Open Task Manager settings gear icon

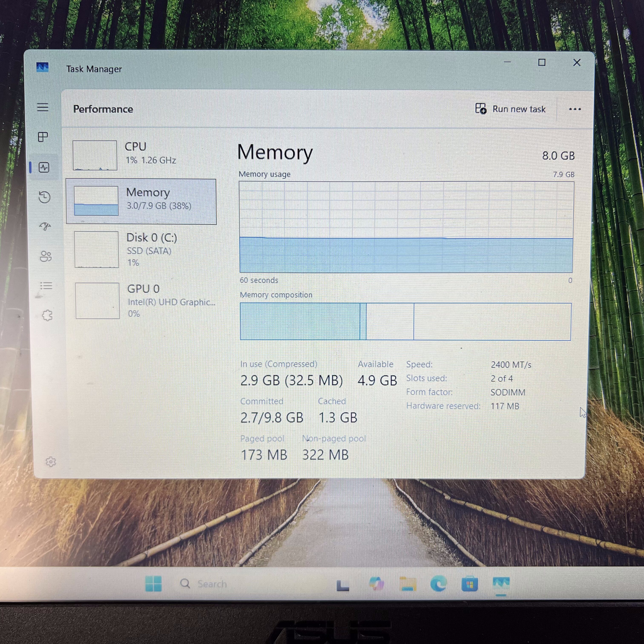(x=51, y=462)
